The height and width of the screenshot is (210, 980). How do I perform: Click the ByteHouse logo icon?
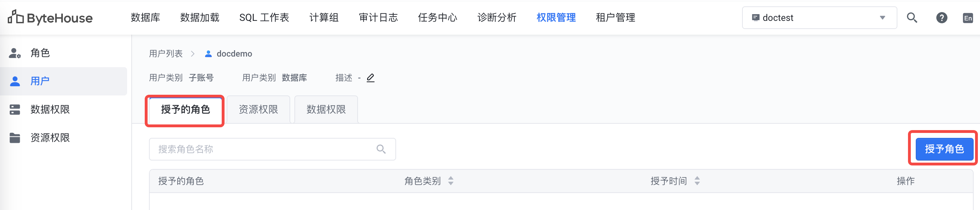coord(16,17)
